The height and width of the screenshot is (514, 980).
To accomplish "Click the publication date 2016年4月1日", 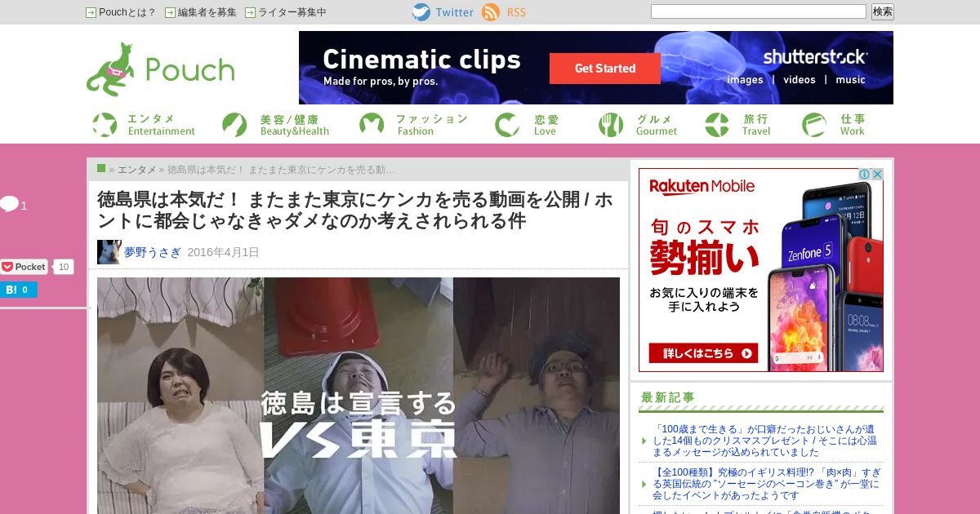I will click(223, 252).
